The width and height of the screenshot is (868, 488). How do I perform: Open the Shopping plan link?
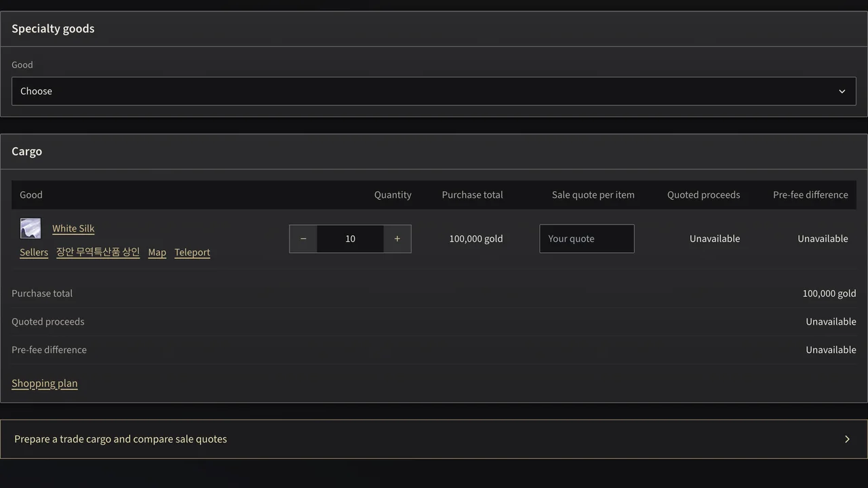tap(45, 383)
